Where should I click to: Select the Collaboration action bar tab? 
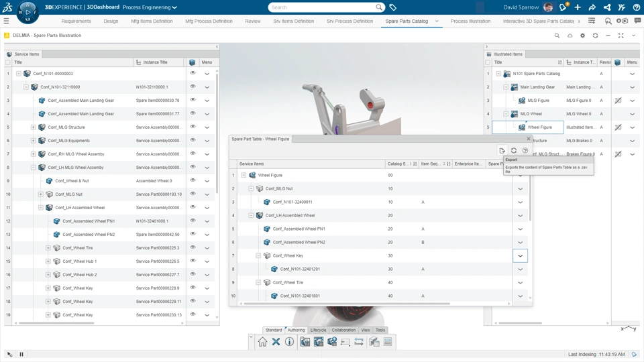[x=343, y=330]
